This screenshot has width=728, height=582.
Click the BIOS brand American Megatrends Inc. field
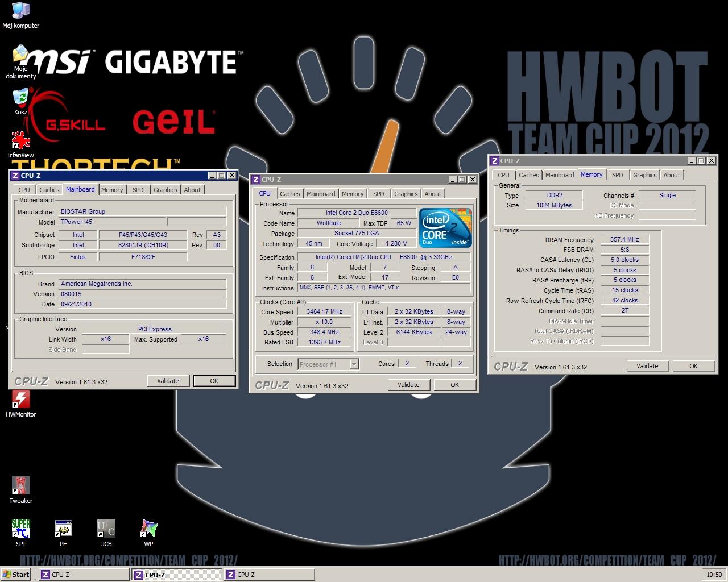143,284
